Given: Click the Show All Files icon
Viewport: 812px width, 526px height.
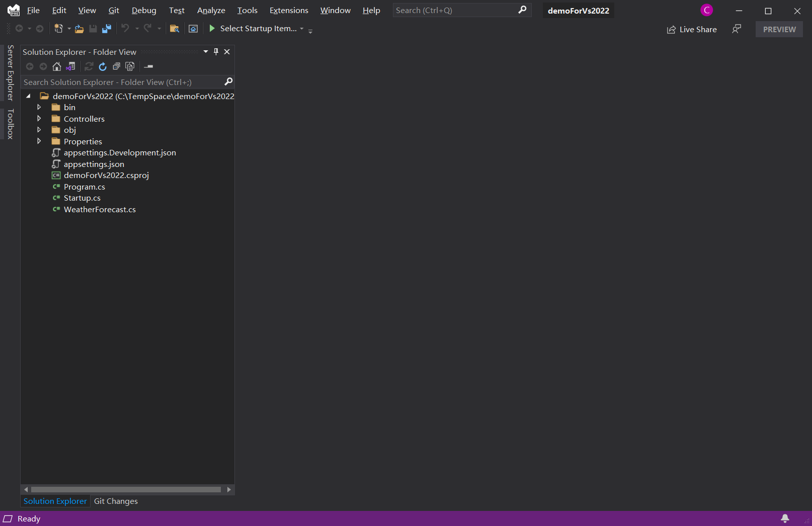Looking at the screenshot, I should pyautogui.click(x=130, y=66).
